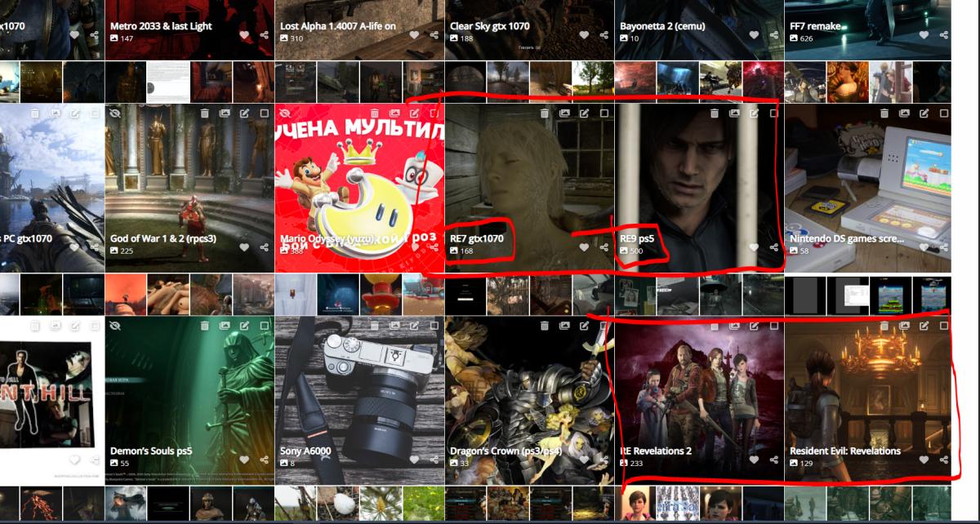Delete the Dragon's Crown album
Screen dimensions: 980x524
point(544,326)
